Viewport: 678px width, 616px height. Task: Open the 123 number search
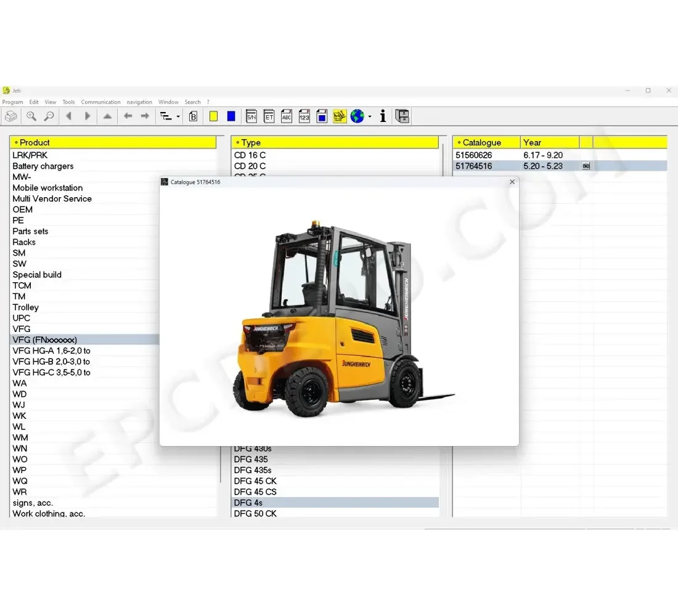coord(304,116)
